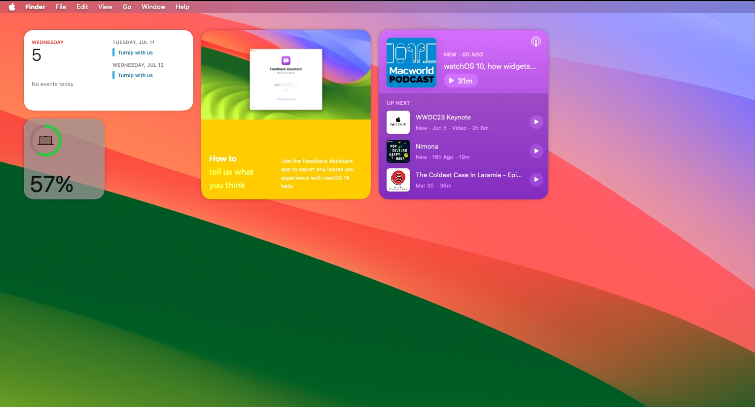Viewport: 755px width, 407px height.
Task: Open the View menu
Action: pos(105,6)
